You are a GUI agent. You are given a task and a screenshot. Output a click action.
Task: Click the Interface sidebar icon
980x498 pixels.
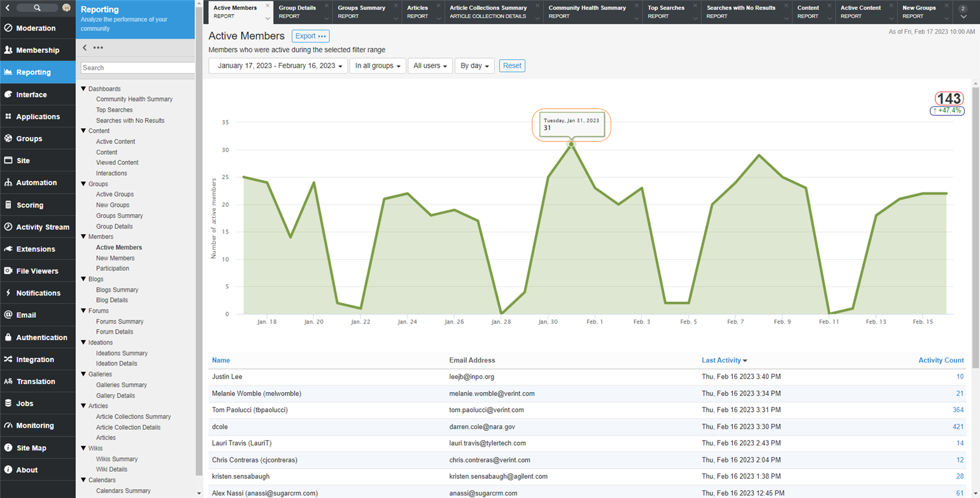(8, 94)
